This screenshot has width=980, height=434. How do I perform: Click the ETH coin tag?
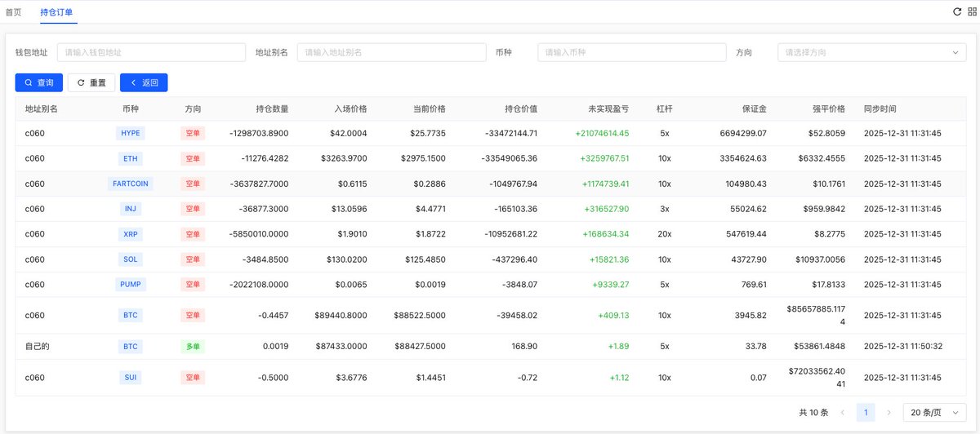[131, 158]
